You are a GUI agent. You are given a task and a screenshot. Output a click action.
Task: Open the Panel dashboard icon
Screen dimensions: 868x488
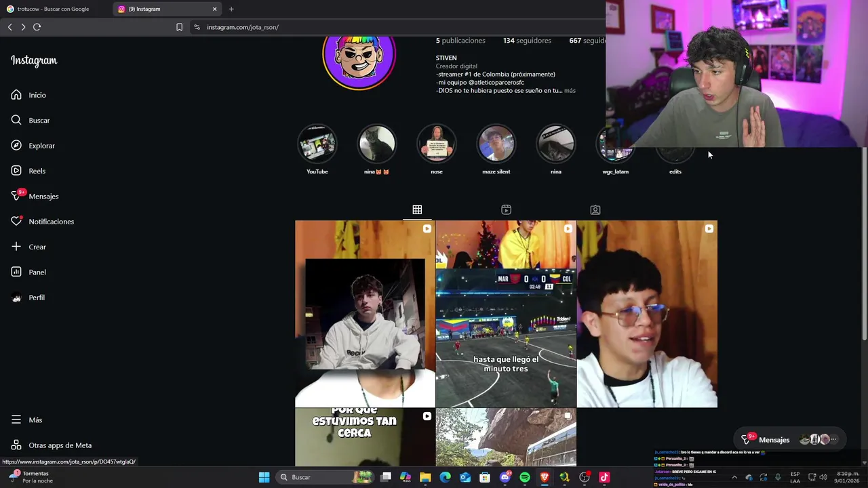[x=16, y=272]
